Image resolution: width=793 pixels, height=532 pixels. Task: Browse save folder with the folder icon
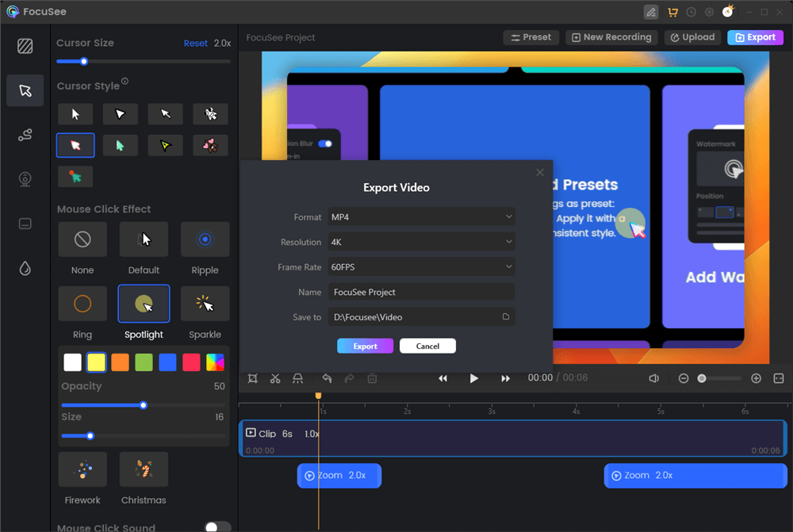(506, 316)
